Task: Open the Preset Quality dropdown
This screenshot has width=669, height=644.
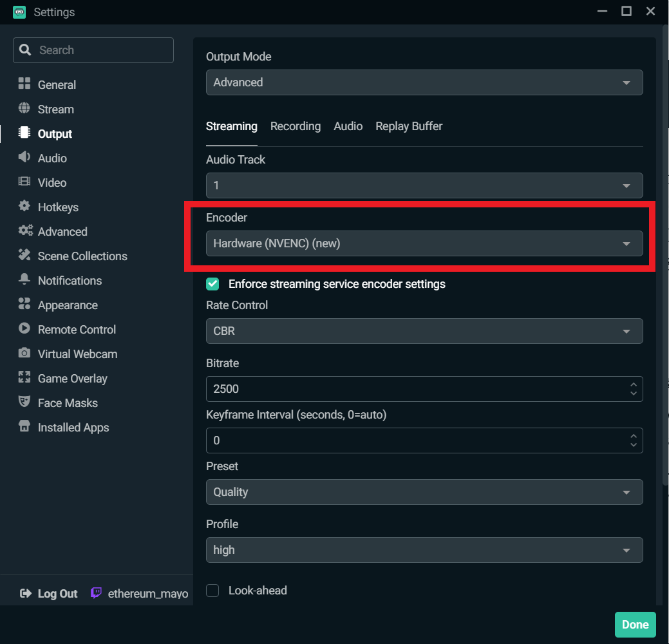Action: (x=424, y=492)
